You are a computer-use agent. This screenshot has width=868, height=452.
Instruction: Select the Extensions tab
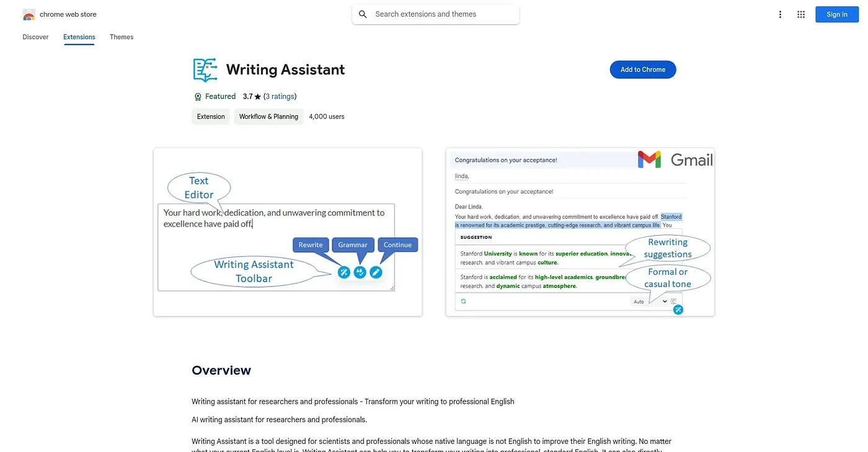pos(79,37)
